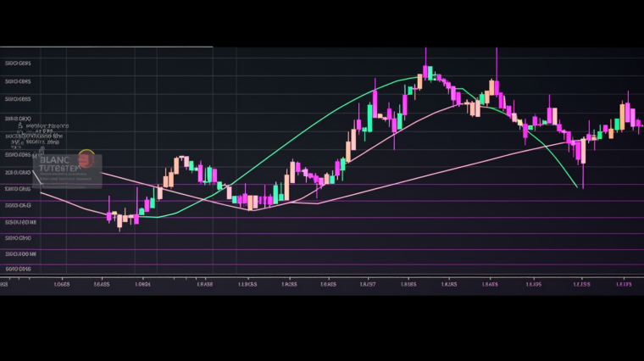
Task: Click the lowest candle at the chart's left
Action: tap(119, 221)
